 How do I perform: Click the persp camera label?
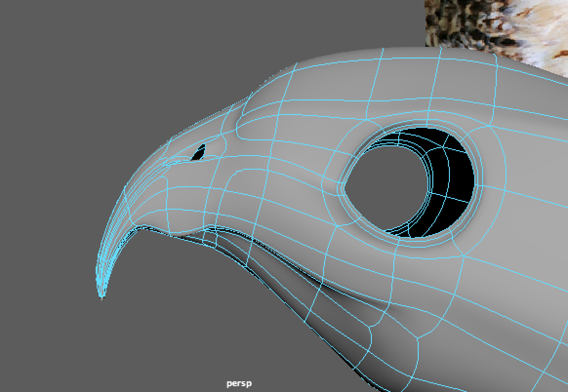239,384
